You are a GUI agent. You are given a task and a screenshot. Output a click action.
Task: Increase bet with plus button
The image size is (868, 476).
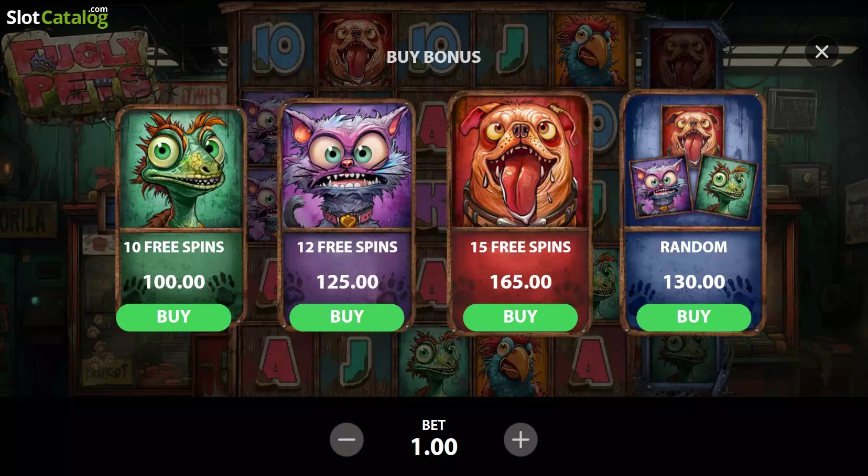(x=520, y=439)
